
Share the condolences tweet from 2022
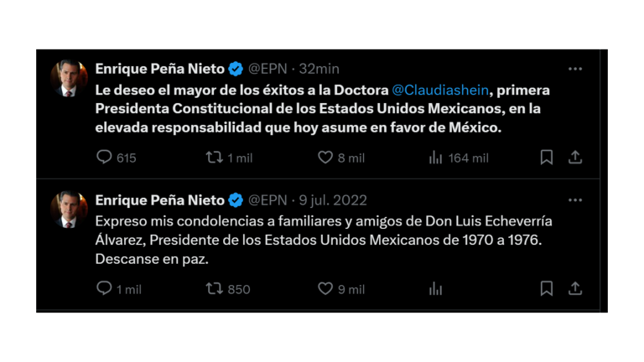click(575, 288)
